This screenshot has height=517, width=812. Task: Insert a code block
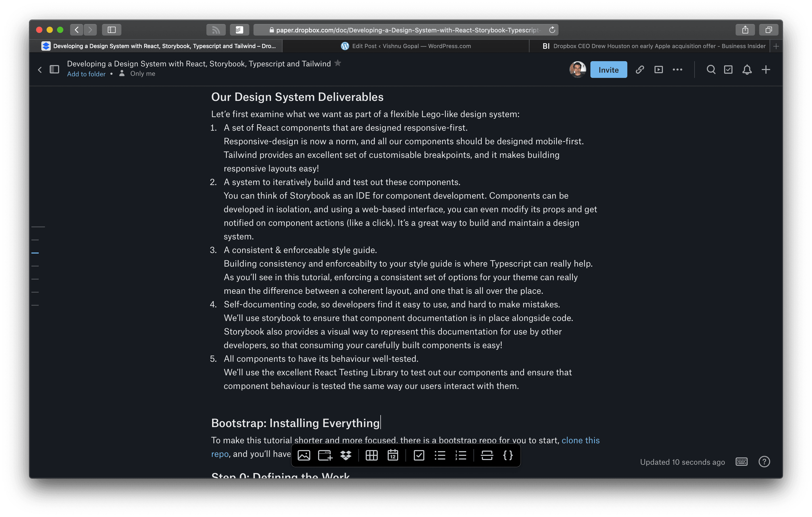(x=508, y=455)
